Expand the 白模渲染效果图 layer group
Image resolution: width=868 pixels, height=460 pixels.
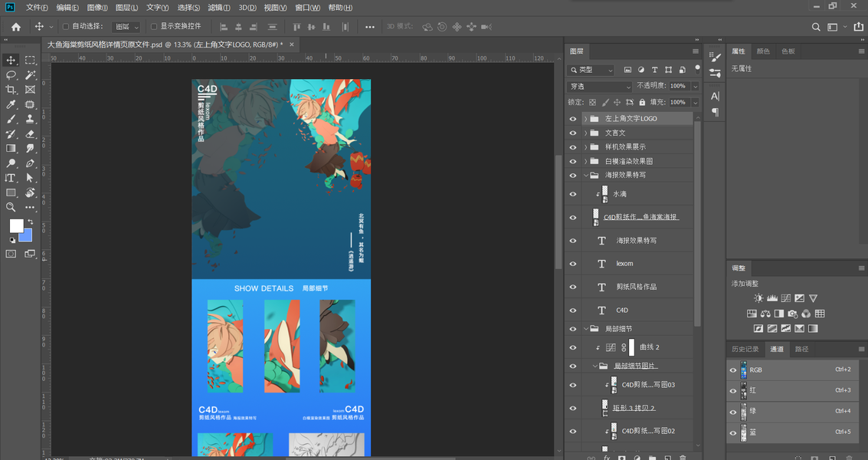click(585, 161)
